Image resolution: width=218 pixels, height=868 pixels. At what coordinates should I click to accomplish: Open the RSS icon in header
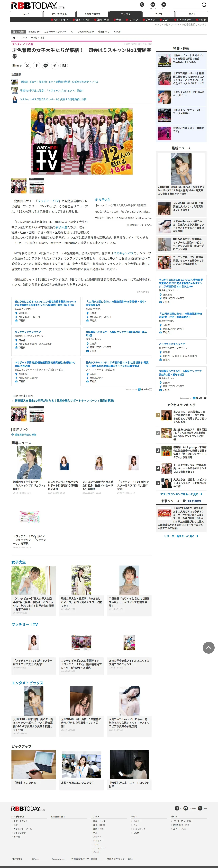pyautogui.click(x=163, y=4)
